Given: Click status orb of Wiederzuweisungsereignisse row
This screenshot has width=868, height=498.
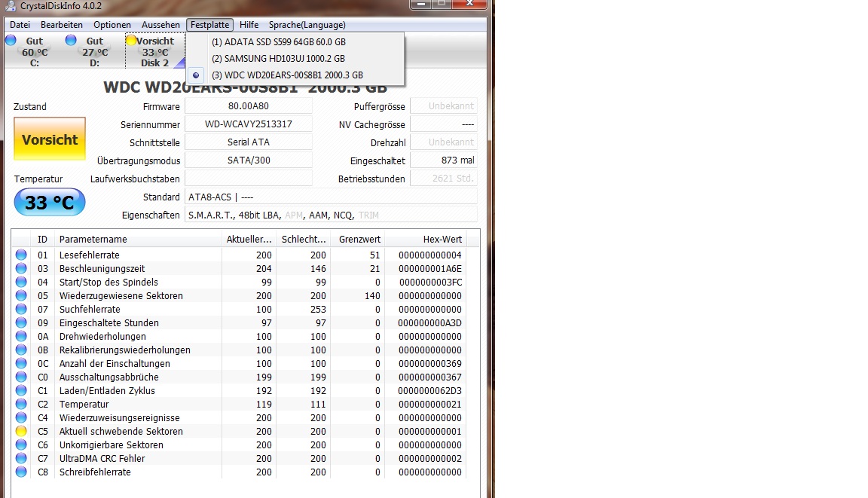Looking at the screenshot, I should (21, 417).
